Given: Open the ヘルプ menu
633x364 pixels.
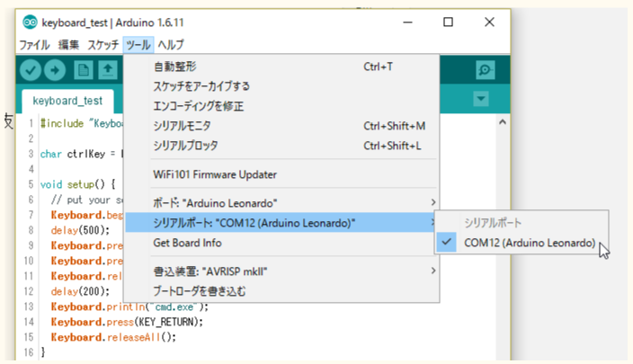Looking at the screenshot, I should click(x=171, y=45).
